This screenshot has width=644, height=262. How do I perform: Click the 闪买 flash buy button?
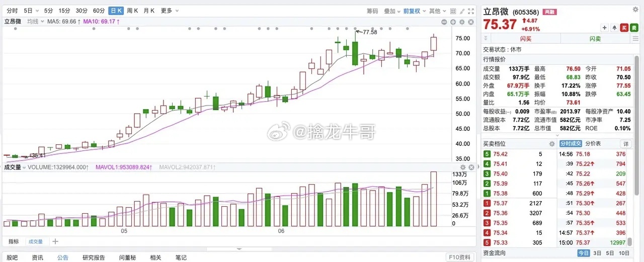point(526,39)
